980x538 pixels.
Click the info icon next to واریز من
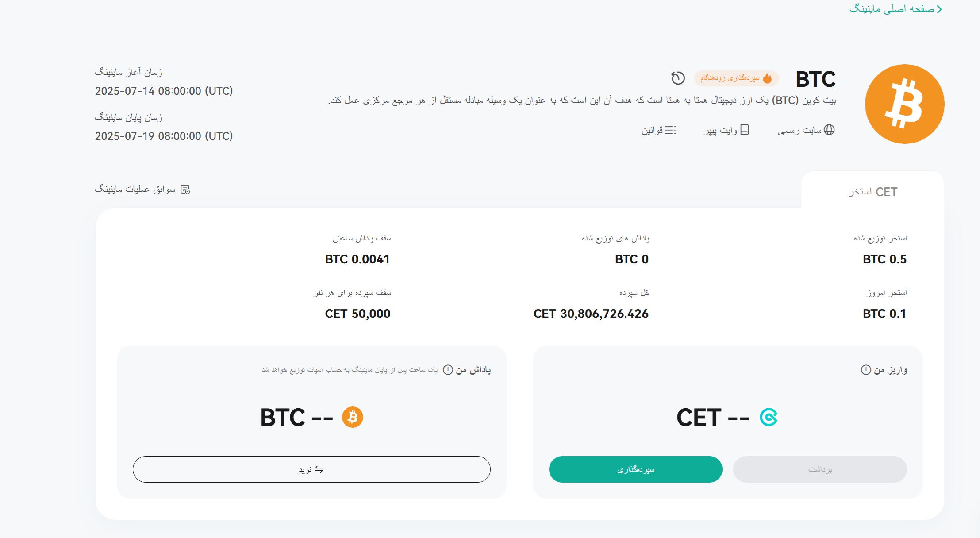point(866,370)
